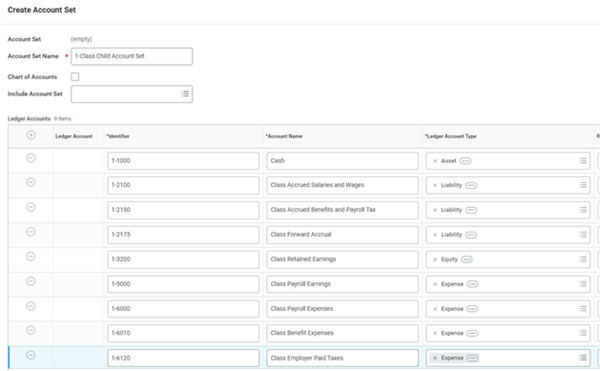The width and height of the screenshot is (600, 371).
Task: Clear Equity type X in 1-3200 row
Action: [x=435, y=259]
